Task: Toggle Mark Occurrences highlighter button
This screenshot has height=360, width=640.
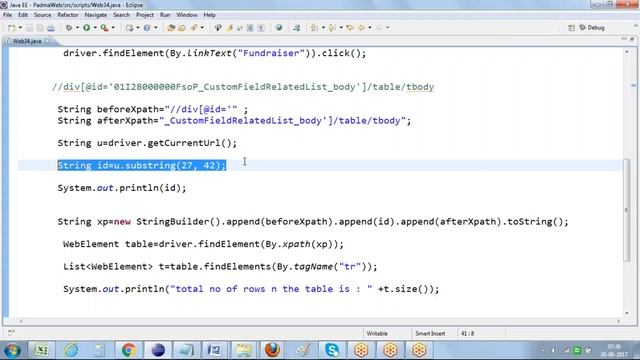Action: [x=229, y=28]
